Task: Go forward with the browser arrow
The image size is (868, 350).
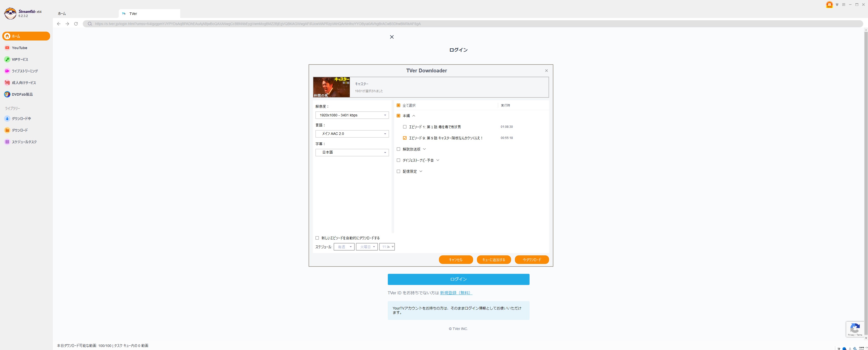Action: pyautogui.click(x=67, y=24)
